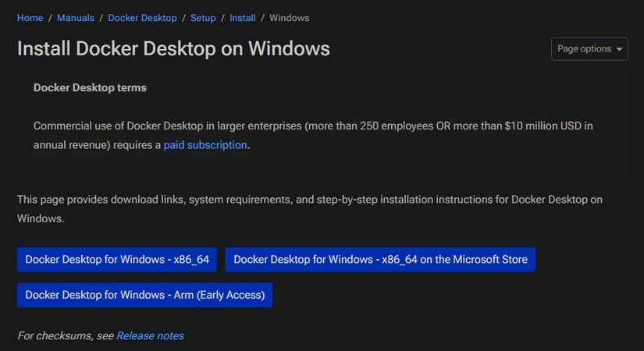Go to the Home breadcrumb
Image resolution: width=644 pixels, height=351 pixels.
30,18
